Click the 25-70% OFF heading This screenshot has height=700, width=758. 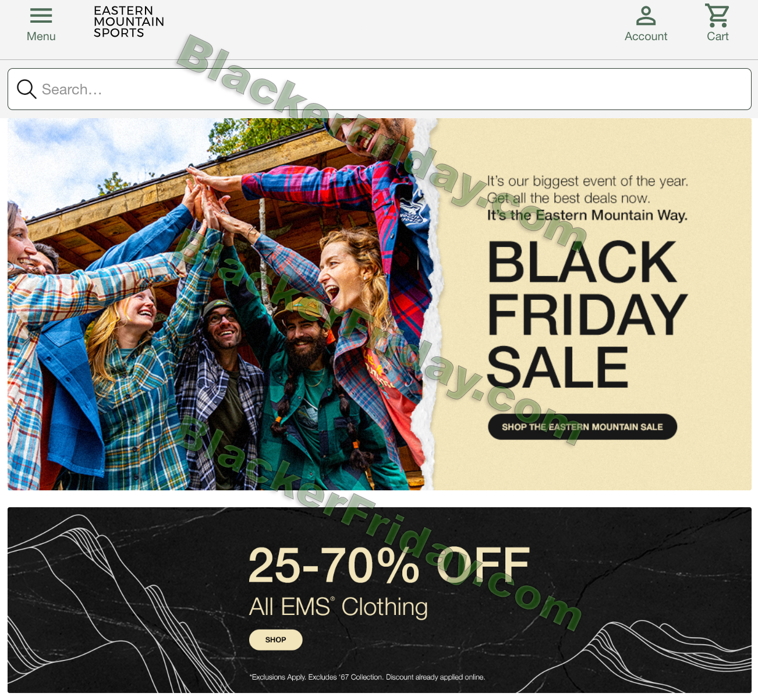(389, 565)
